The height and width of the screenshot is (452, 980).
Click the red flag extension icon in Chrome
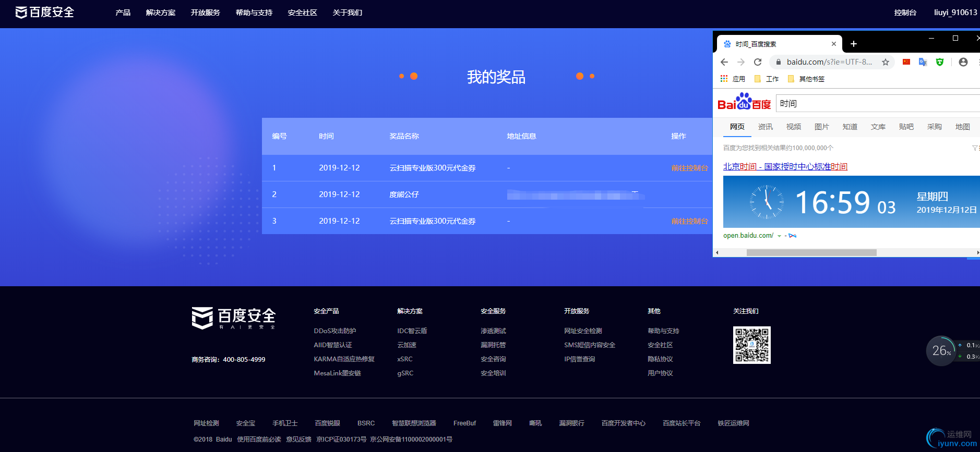point(906,62)
